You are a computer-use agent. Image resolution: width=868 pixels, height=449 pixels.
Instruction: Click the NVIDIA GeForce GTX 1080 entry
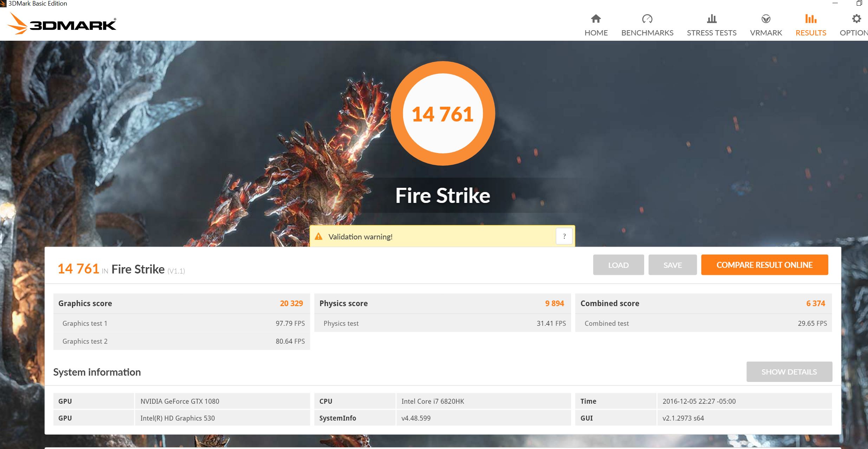tap(180, 401)
